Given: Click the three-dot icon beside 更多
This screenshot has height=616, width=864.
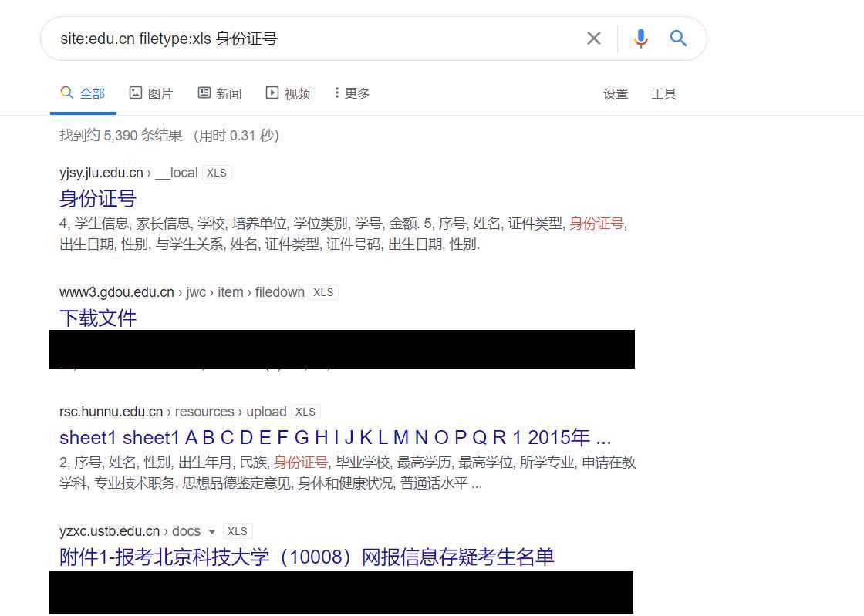Looking at the screenshot, I should tap(336, 93).
